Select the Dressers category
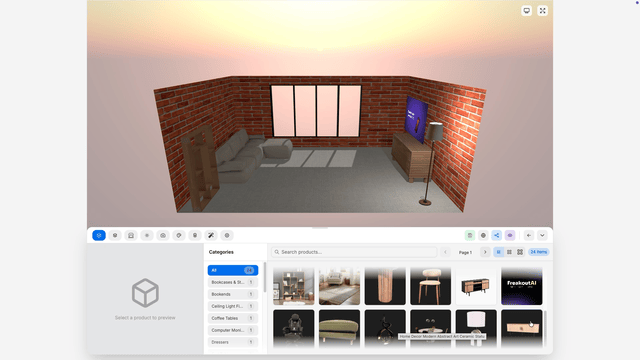 coord(233,342)
